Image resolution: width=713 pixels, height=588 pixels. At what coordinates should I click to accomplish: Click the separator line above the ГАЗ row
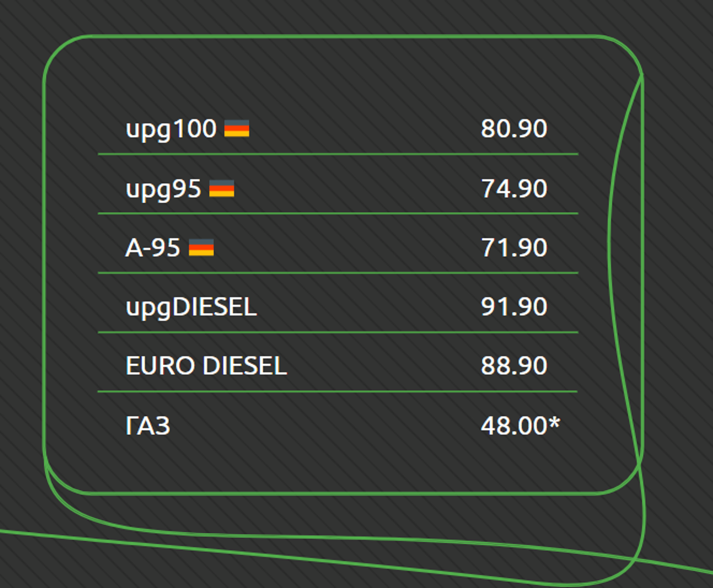338,391
